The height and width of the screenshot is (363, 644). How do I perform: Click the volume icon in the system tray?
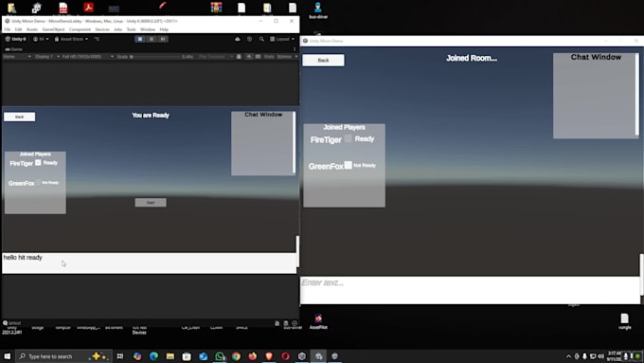point(600,356)
